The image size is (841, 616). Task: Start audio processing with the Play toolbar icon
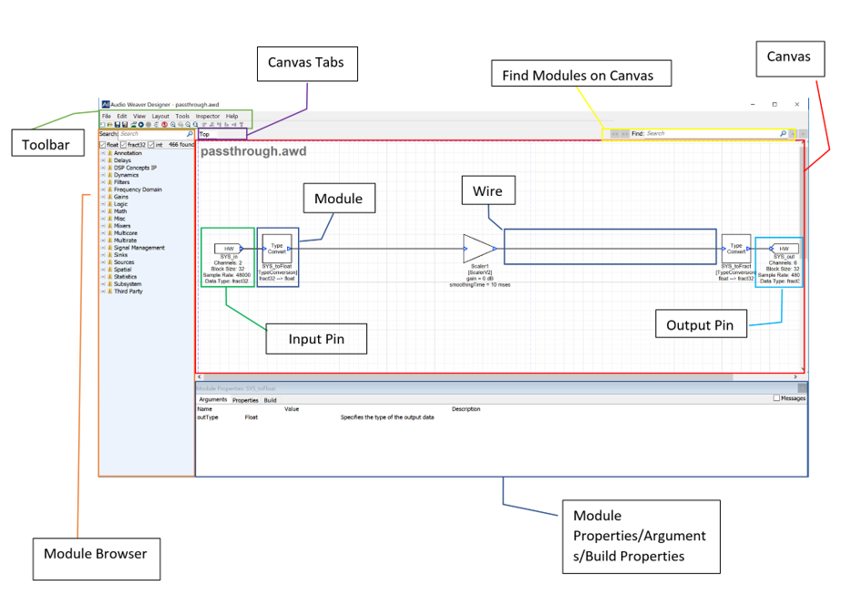tap(140, 125)
